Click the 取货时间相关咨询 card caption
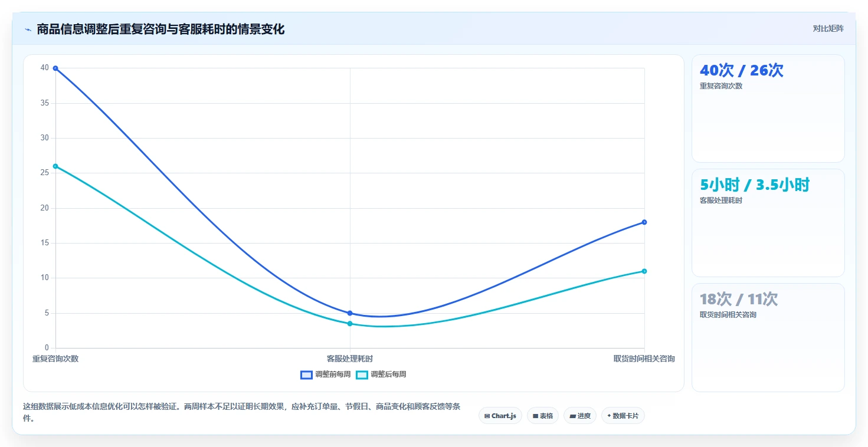Screen dimensions: 868x447 coord(728,315)
